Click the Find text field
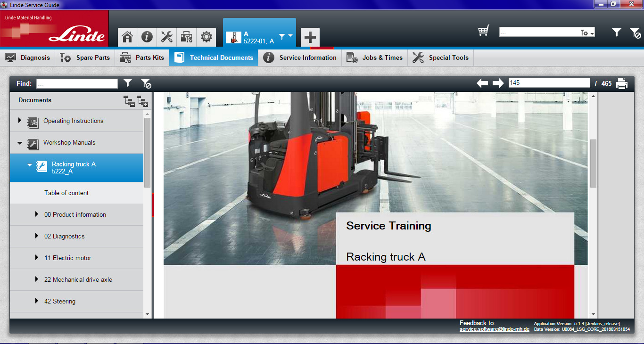Image resolution: width=644 pixels, height=344 pixels. click(x=77, y=83)
